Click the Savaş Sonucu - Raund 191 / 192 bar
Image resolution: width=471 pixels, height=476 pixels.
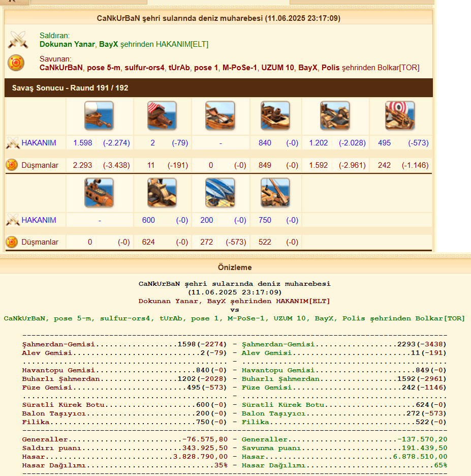coord(218,88)
